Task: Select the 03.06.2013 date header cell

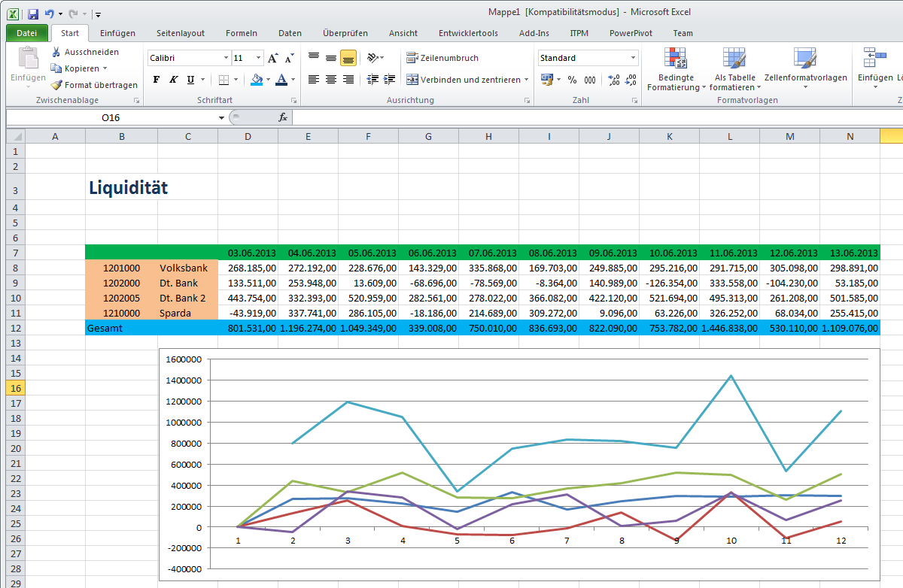Action: point(248,253)
